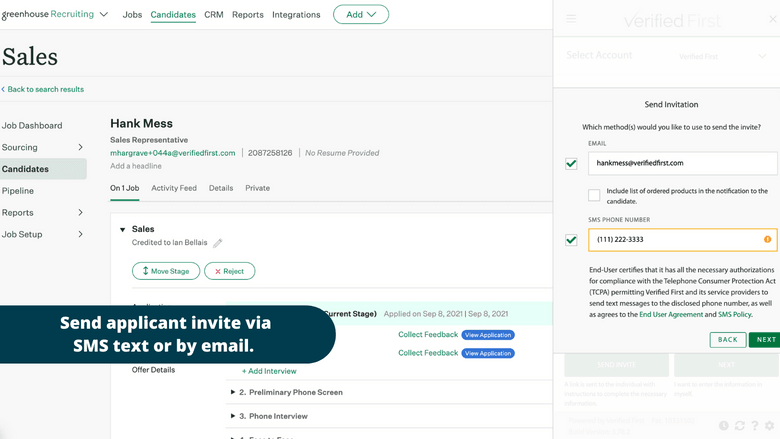Expand the sidebar Reports chevron

[80, 212]
